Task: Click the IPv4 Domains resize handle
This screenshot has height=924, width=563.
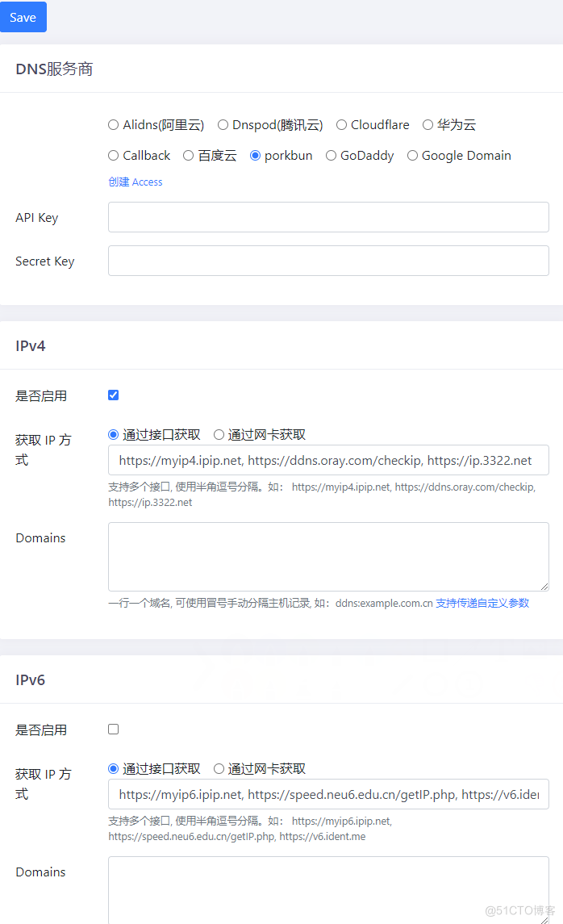Action: point(544,587)
